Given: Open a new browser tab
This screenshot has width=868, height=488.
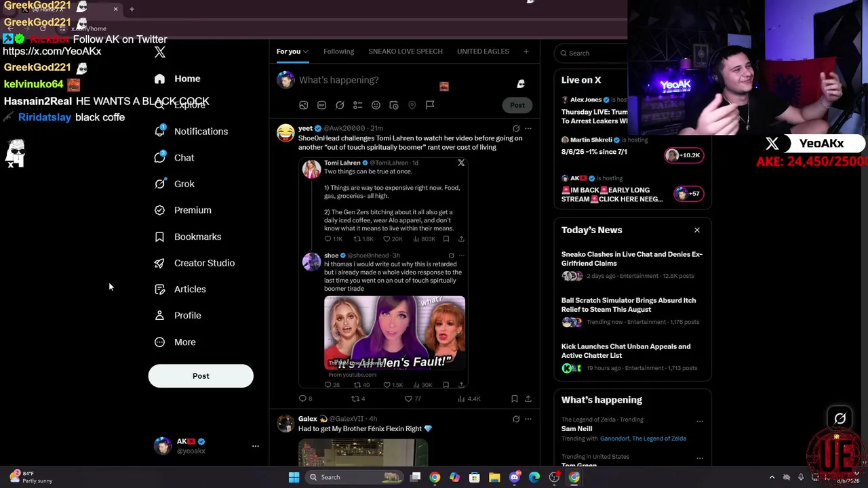Looking at the screenshot, I should 132,9.
